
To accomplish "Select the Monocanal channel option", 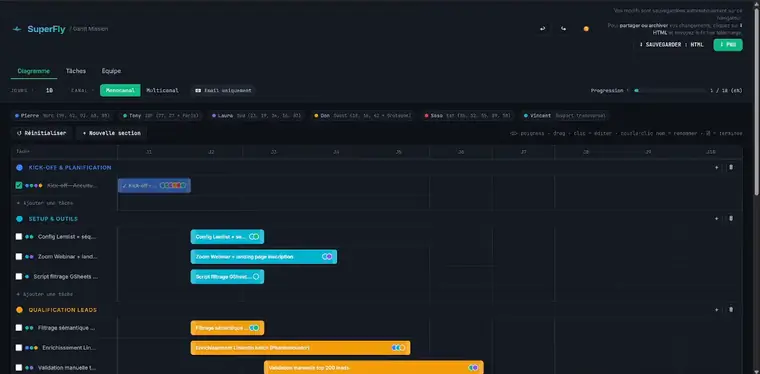I will click(120, 91).
